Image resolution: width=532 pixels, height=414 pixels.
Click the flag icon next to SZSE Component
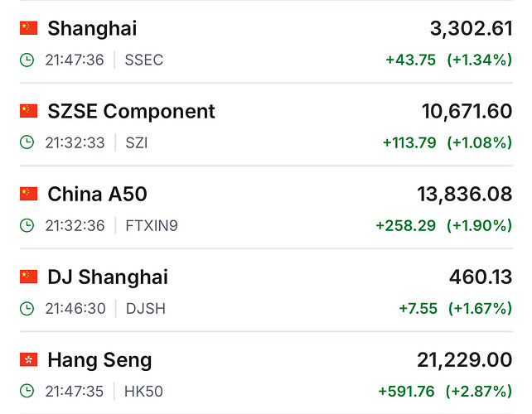pos(29,111)
